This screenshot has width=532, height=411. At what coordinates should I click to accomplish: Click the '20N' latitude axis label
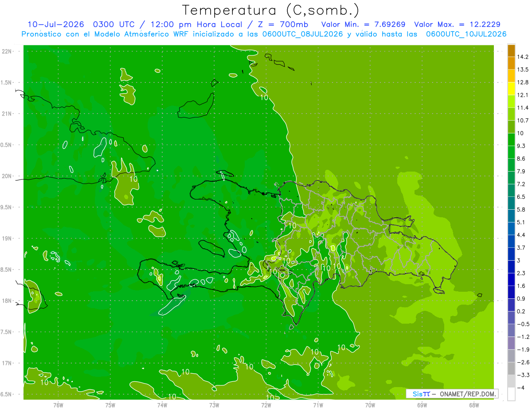(x=7, y=176)
